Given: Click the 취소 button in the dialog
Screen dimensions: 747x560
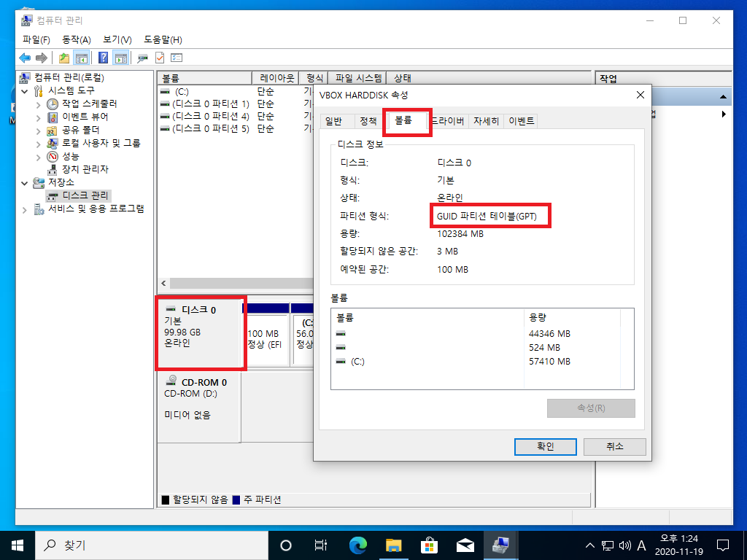Looking at the screenshot, I should (614, 446).
